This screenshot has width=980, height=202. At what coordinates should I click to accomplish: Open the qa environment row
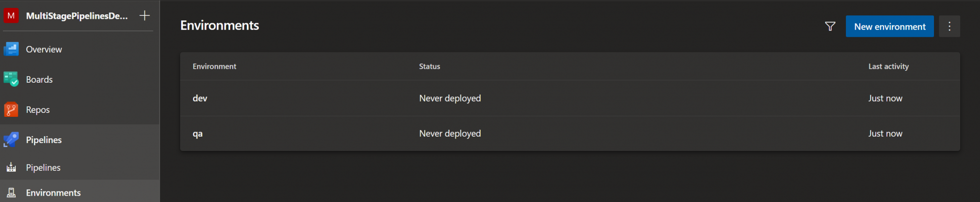[x=197, y=134]
